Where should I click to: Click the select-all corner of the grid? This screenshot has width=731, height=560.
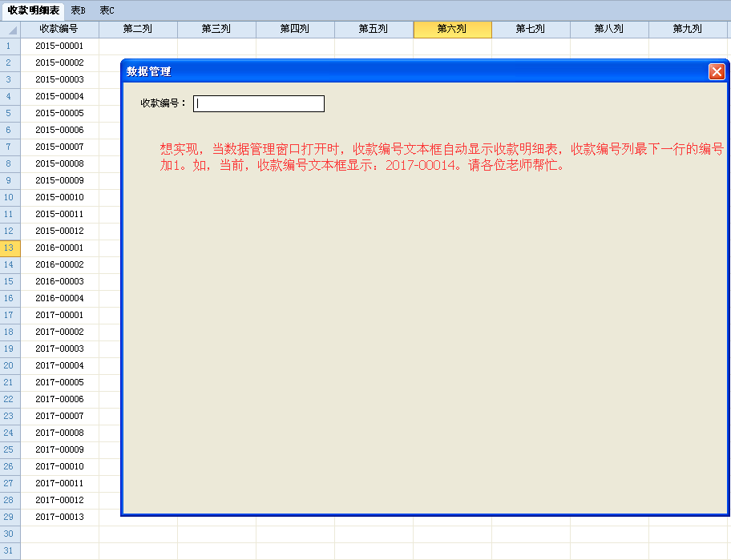[x=10, y=29]
